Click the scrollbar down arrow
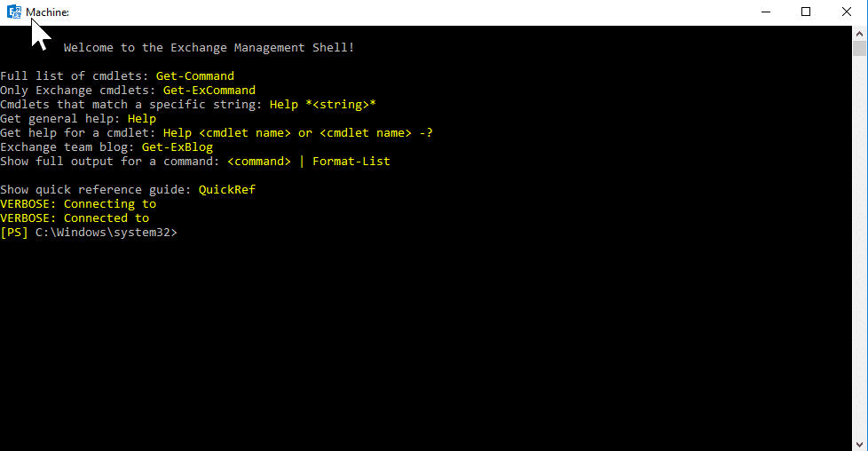This screenshot has width=868, height=451. pos(859,444)
